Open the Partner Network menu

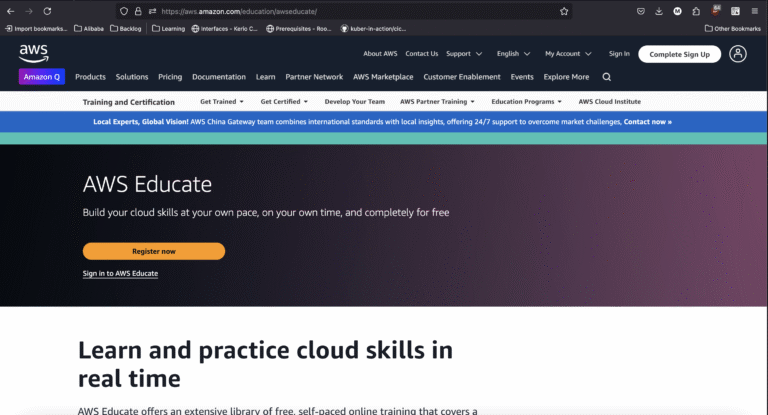click(x=314, y=77)
